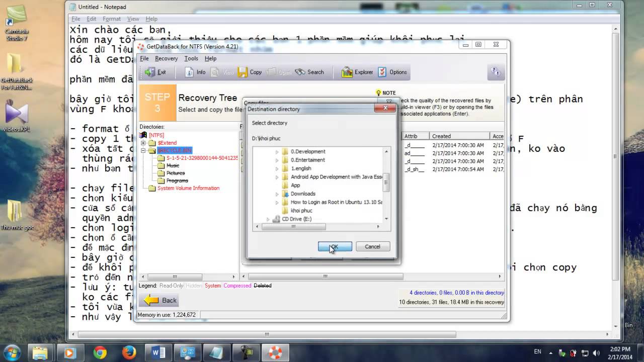Open Camtasia Studio 7 desktop shortcut

coord(17,23)
